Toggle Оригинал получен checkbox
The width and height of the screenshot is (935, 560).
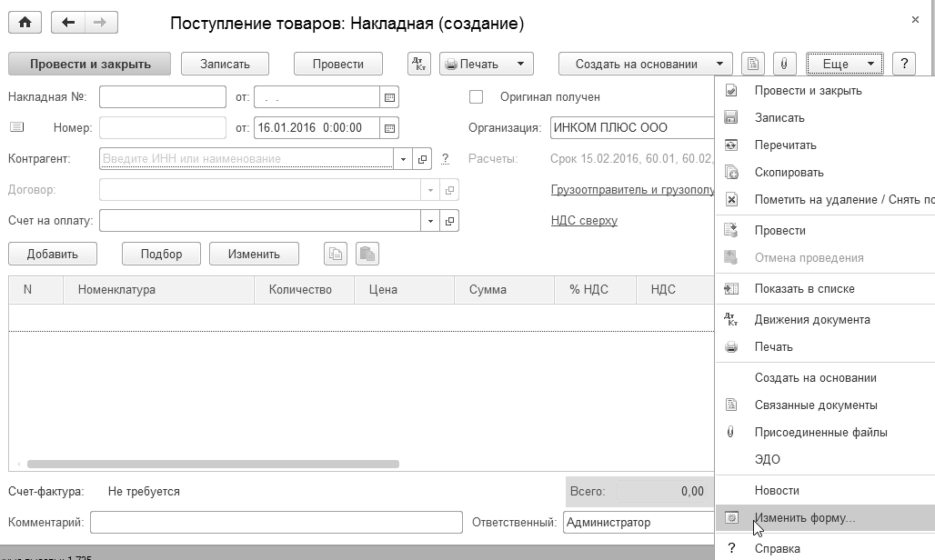(x=476, y=96)
